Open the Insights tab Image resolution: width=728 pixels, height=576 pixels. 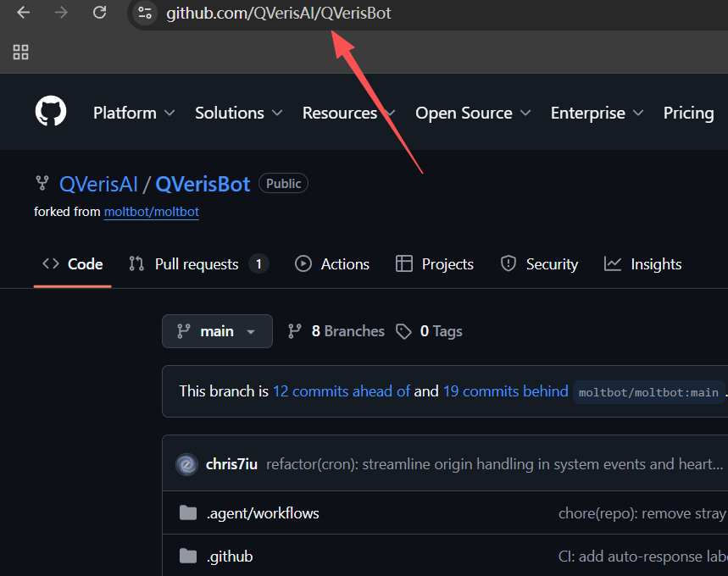pos(642,264)
